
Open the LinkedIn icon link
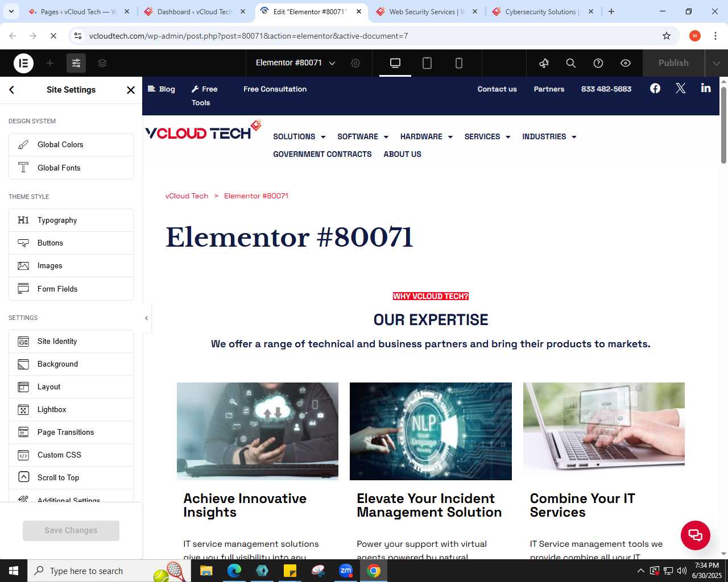click(x=706, y=88)
